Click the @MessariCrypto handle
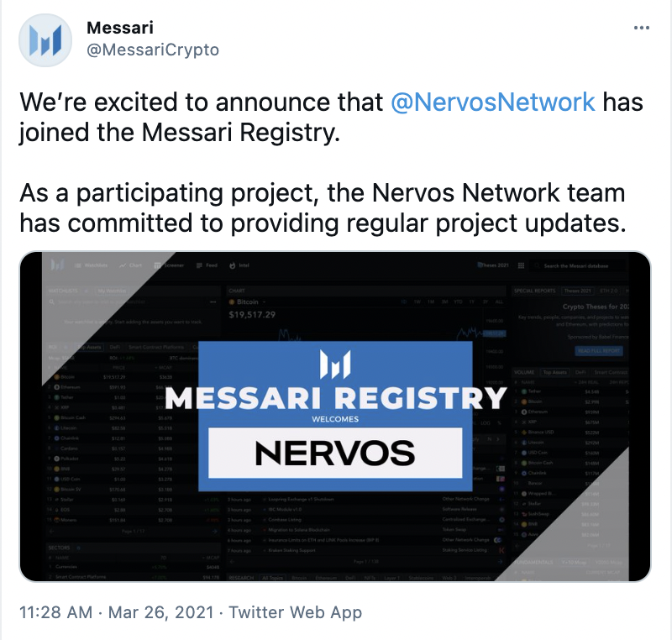The width and height of the screenshot is (672, 640). tap(153, 50)
